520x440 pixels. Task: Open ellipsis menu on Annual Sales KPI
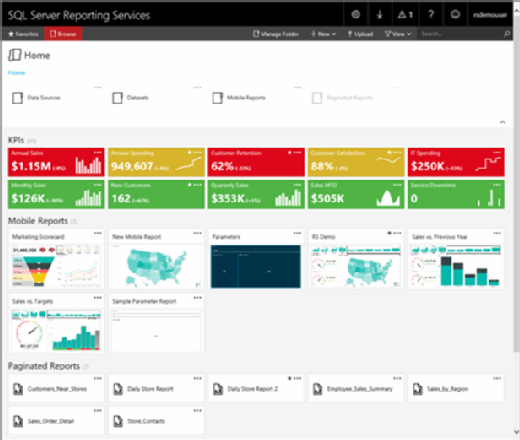(x=97, y=152)
